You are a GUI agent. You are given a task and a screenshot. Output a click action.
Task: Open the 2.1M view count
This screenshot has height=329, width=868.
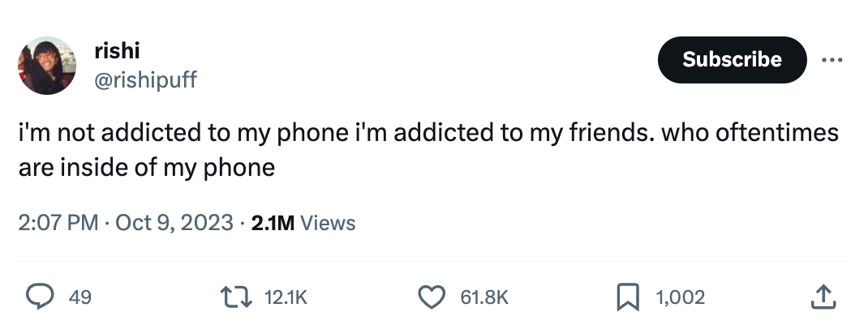[273, 223]
